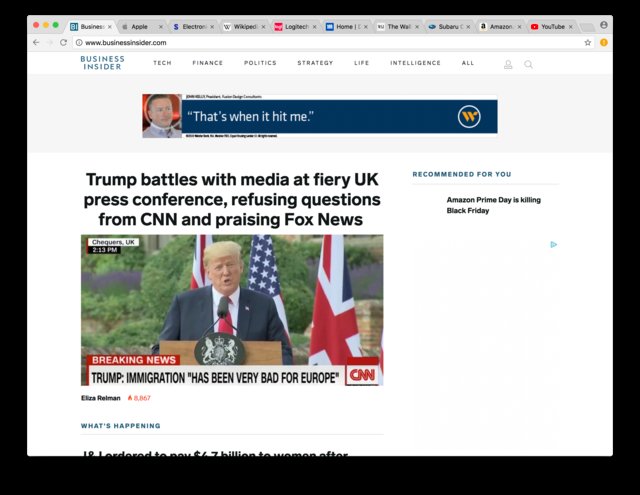Image resolution: width=640 pixels, height=495 pixels.
Task: Click the 8,867 views flame count
Action: click(139, 398)
